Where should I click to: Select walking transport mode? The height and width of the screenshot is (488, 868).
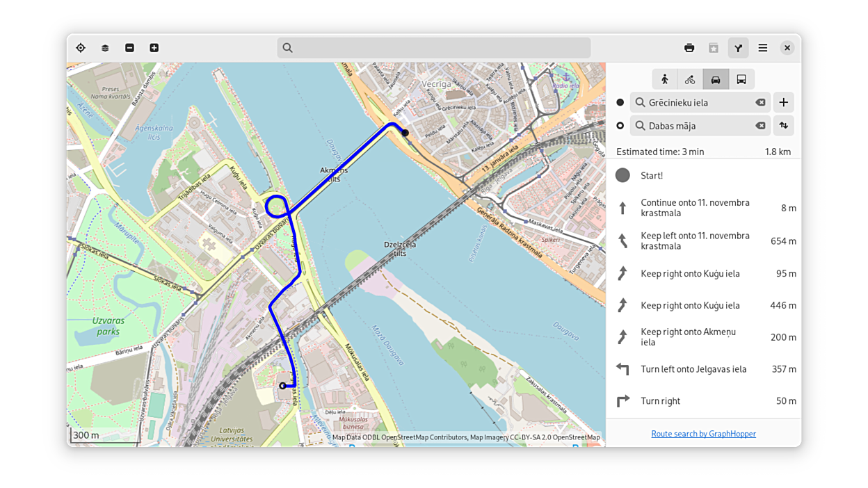(x=665, y=79)
